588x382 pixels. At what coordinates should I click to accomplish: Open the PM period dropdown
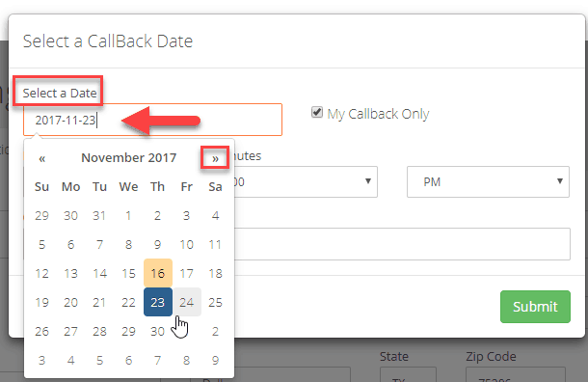(488, 182)
